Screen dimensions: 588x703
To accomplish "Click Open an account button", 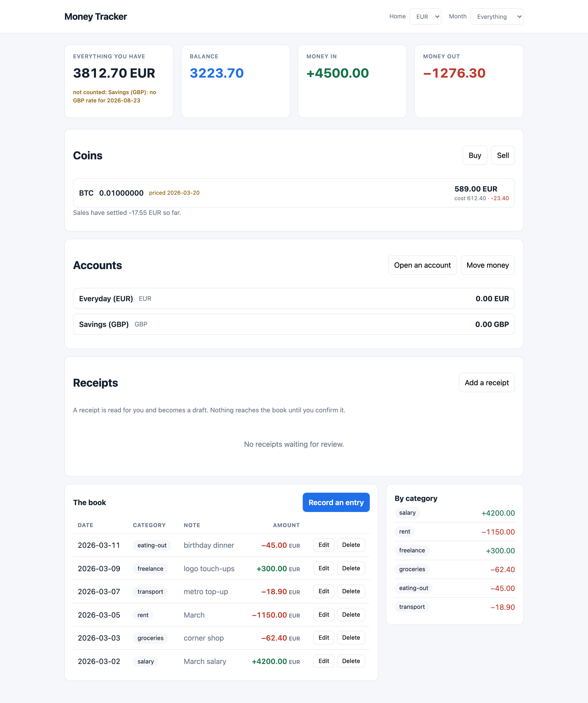I will click(x=422, y=265).
